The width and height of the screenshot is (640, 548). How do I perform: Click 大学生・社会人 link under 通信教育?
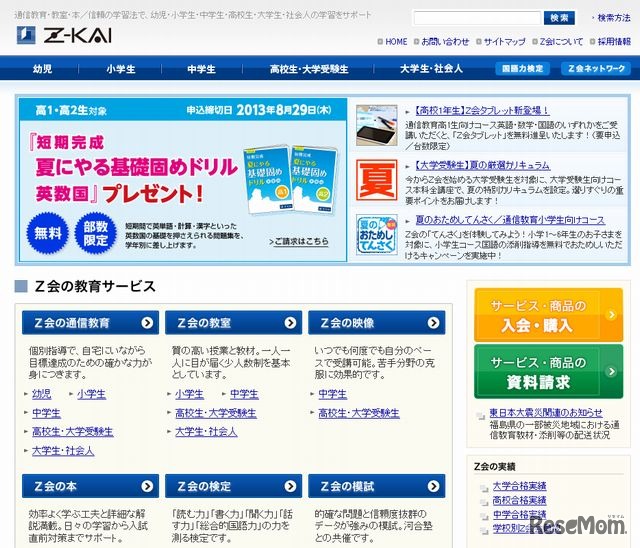[x=63, y=451]
